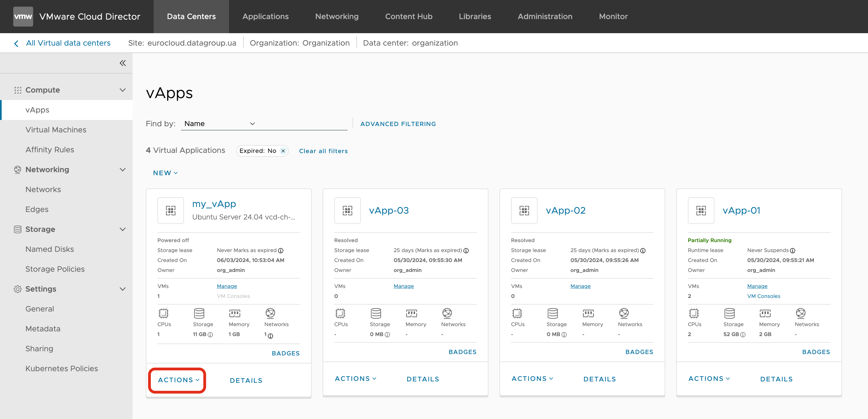The width and height of the screenshot is (868, 419).
Task: Click the storage lease info icon on my_vApp
Action: pos(281,250)
